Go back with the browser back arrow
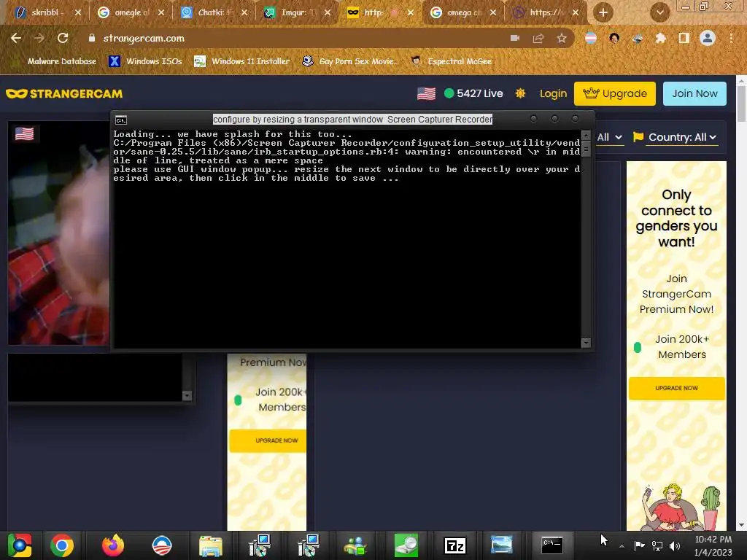 (x=16, y=38)
